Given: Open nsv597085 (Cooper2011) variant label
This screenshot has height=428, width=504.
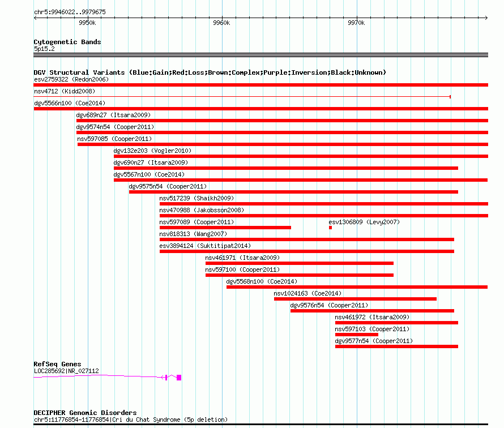Looking at the screenshot, I should [114, 139].
